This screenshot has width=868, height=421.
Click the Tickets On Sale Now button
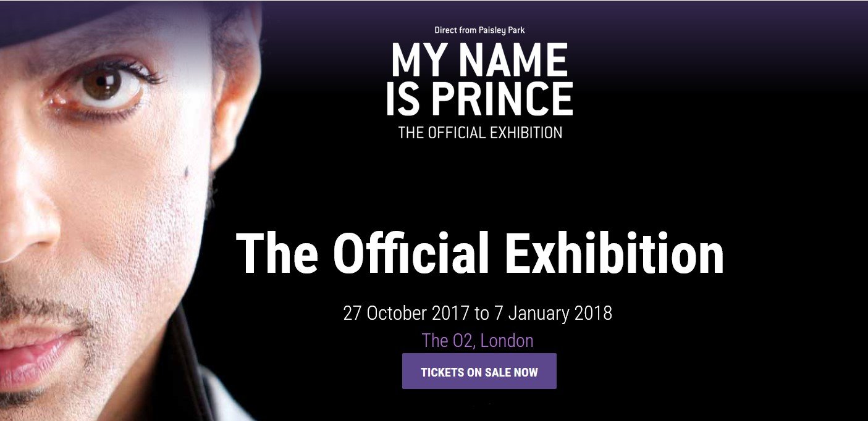pyautogui.click(x=479, y=371)
